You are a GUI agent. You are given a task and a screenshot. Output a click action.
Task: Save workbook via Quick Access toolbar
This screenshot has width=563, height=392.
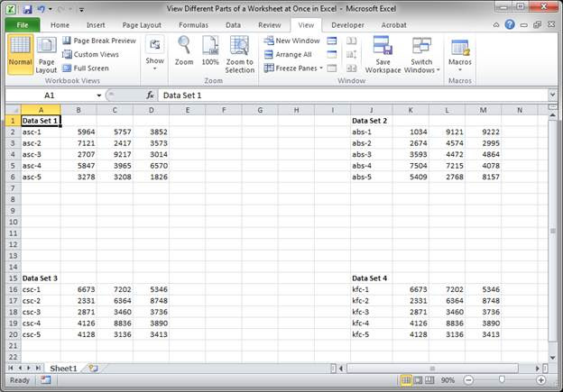(x=27, y=9)
